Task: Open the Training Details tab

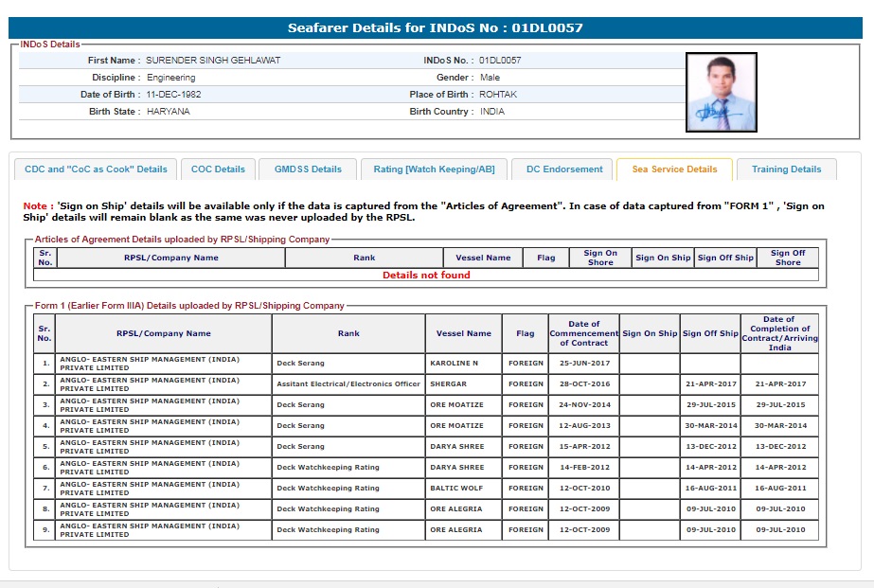Action: click(786, 169)
